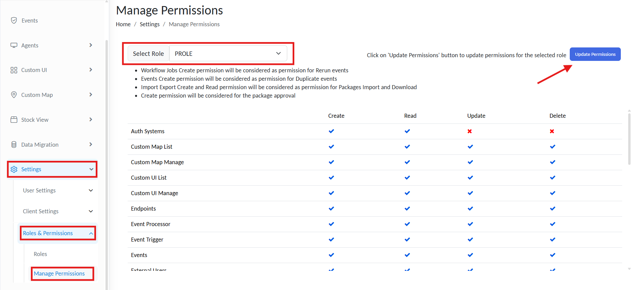Go to Home via breadcrumb link
Image resolution: width=644 pixels, height=290 pixels.
tap(123, 24)
